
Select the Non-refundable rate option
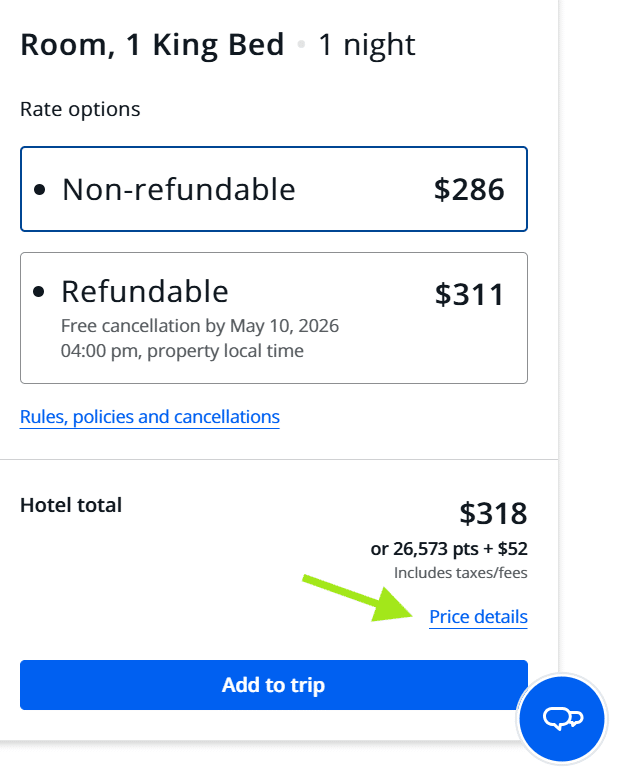[x=273, y=189]
